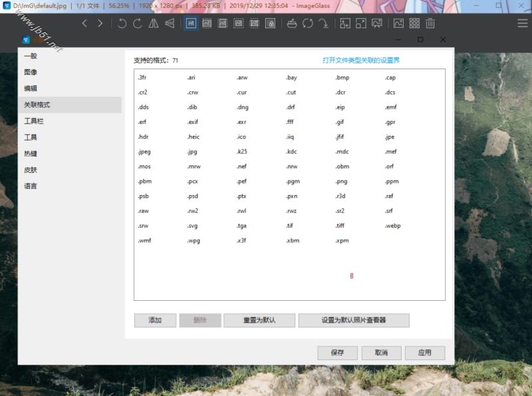
Task: Select the .psd format entry
Action: [x=192, y=196]
